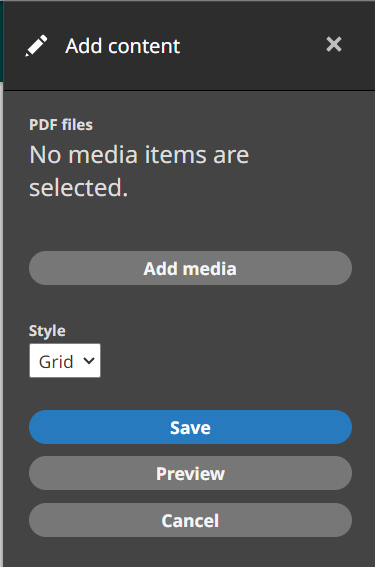Click the PDF files field label
The height and width of the screenshot is (567, 375).
61,125
